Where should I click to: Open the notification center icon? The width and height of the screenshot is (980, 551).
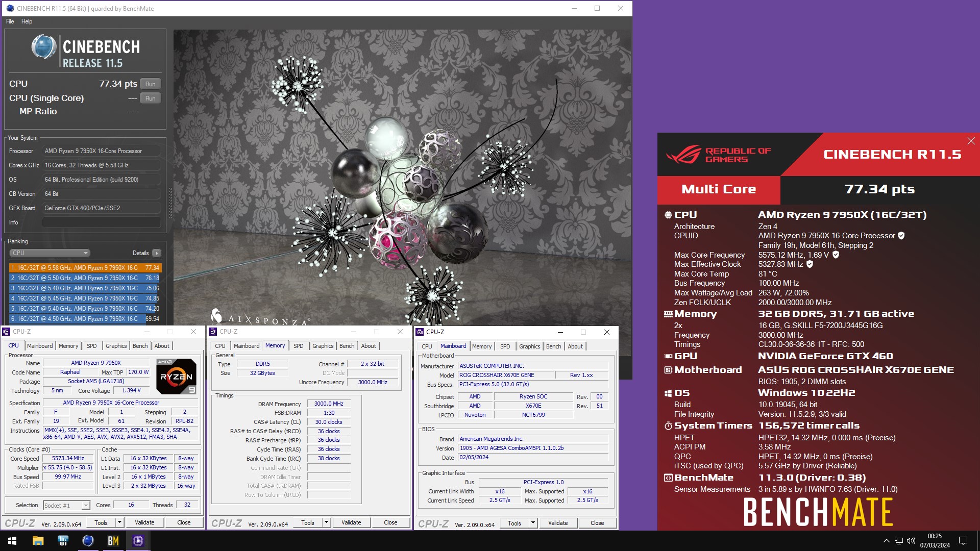(x=963, y=541)
